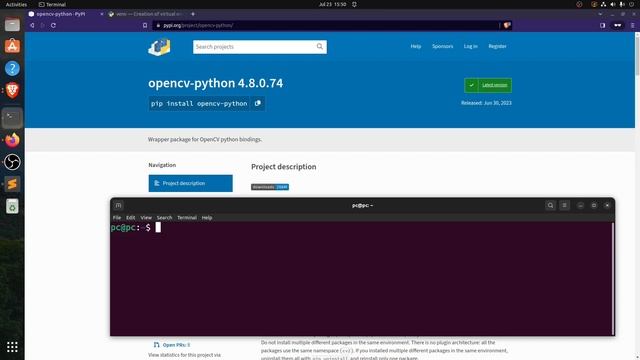Image resolution: width=640 pixels, height=360 pixels.
Task: Click the Latest version button
Action: pos(488,85)
